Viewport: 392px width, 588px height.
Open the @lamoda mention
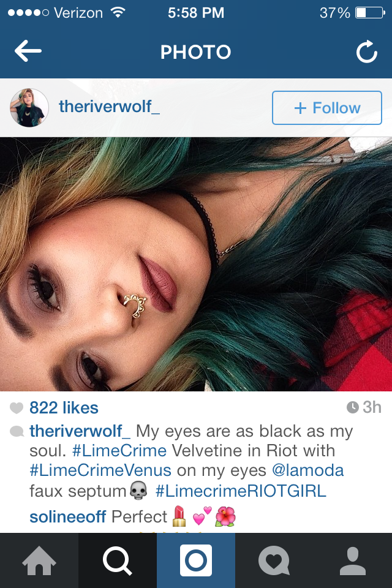(307, 470)
